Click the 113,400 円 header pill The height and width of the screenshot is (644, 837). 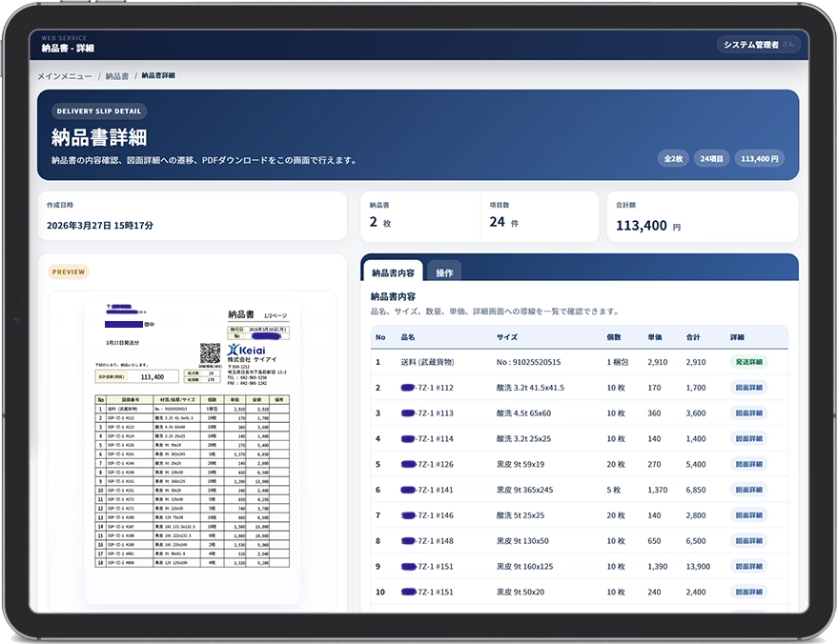tap(759, 158)
